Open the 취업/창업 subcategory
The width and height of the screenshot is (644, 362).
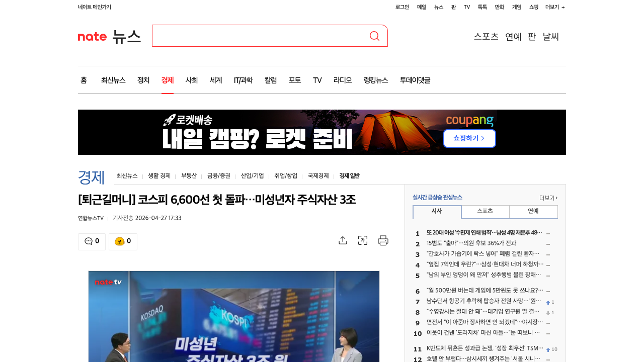coord(286,176)
